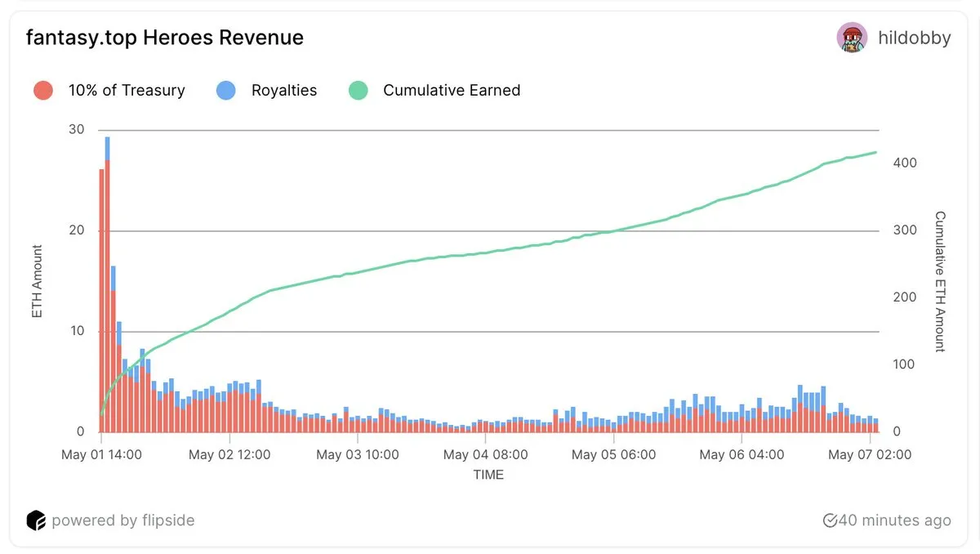
Task: Click the checkmark icon beside the timestamp
Action: [x=830, y=520]
